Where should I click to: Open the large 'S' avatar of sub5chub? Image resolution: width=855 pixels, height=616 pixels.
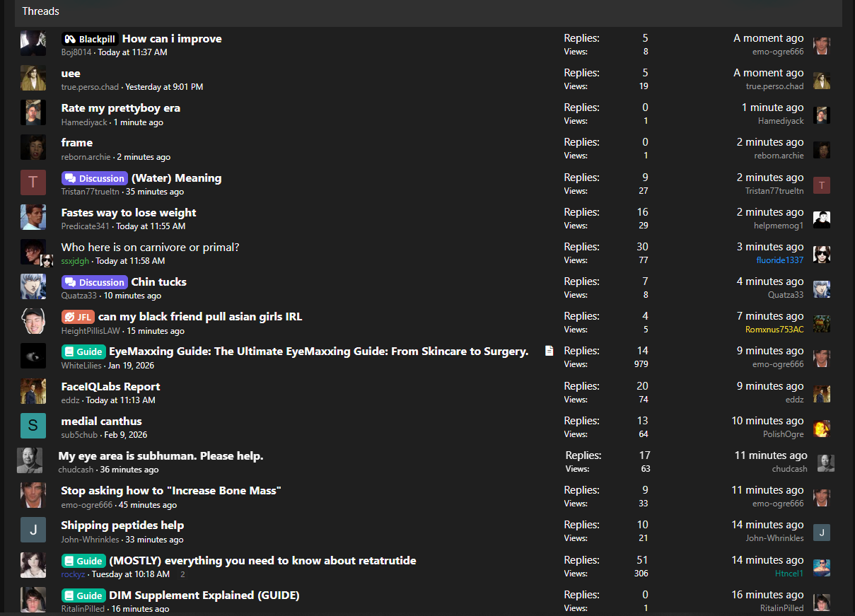point(33,426)
